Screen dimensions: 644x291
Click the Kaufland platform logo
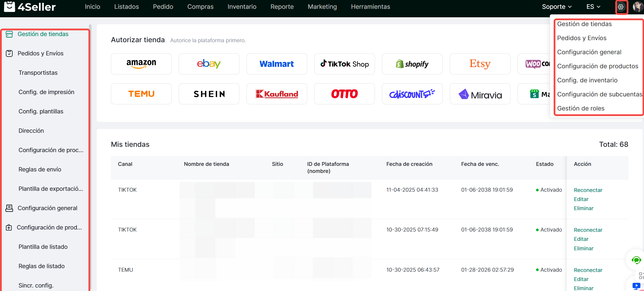coord(277,94)
